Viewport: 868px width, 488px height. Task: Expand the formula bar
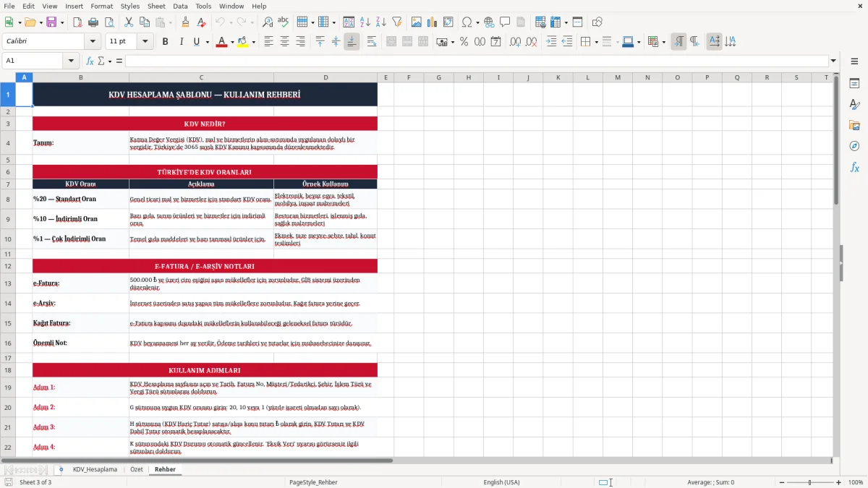pyautogui.click(x=833, y=61)
